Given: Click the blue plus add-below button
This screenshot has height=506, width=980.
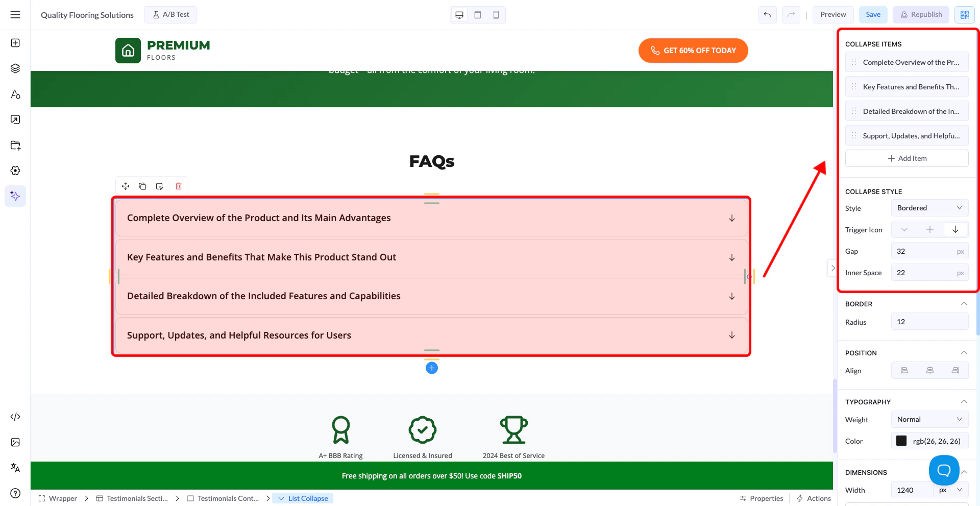Looking at the screenshot, I should coord(432,368).
